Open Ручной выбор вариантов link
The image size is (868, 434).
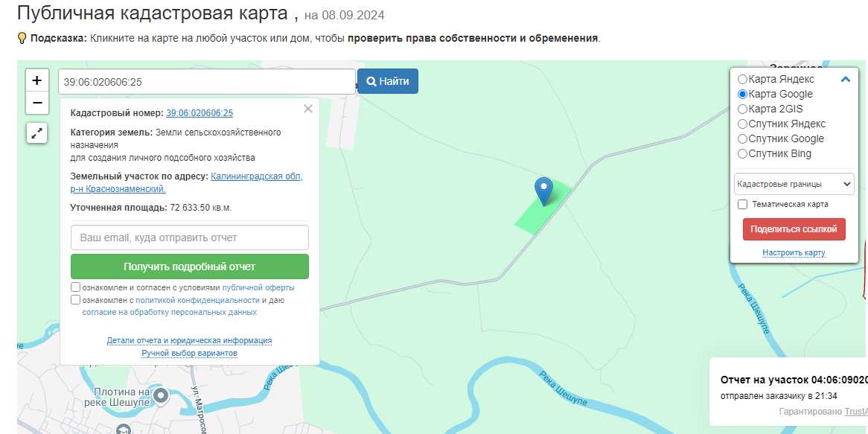tap(189, 353)
